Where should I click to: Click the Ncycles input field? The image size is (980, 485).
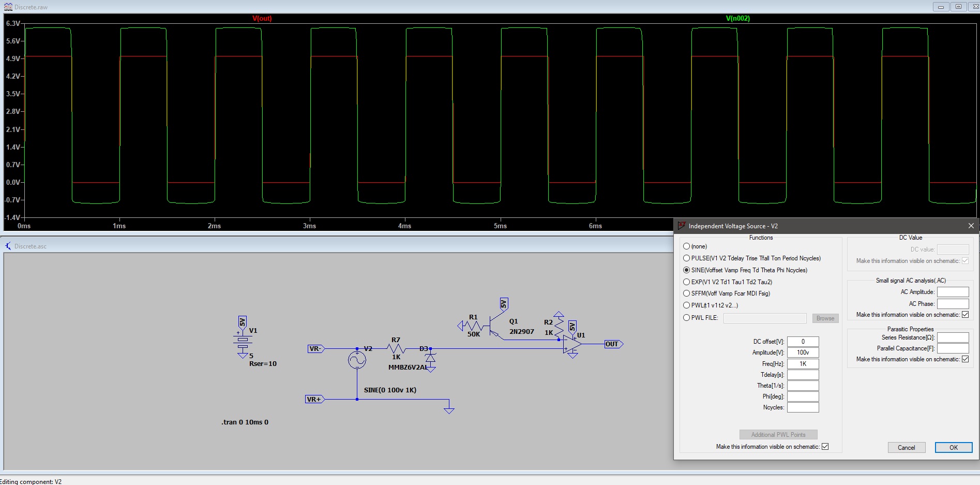(803, 407)
